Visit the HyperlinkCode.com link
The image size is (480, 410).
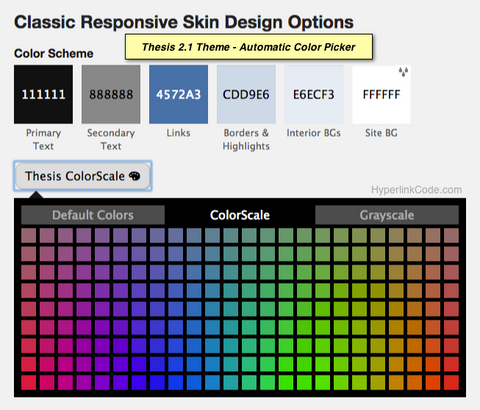coord(417,190)
